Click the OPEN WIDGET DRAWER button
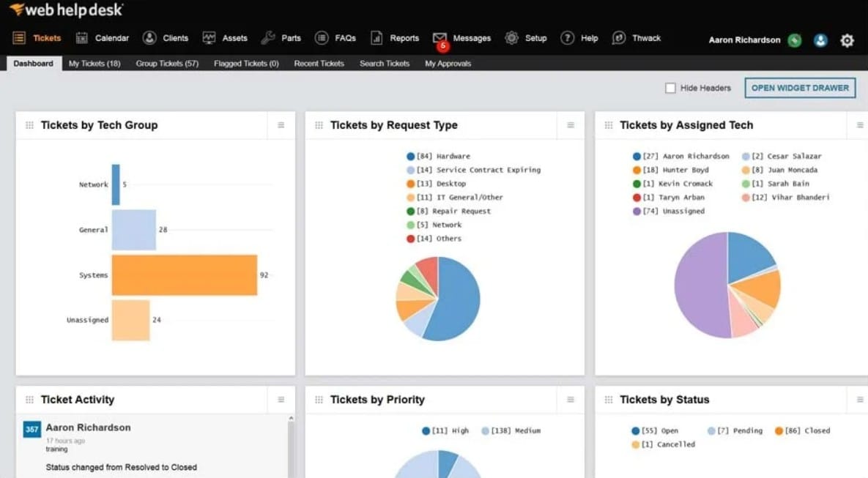868x478 pixels. (800, 88)
